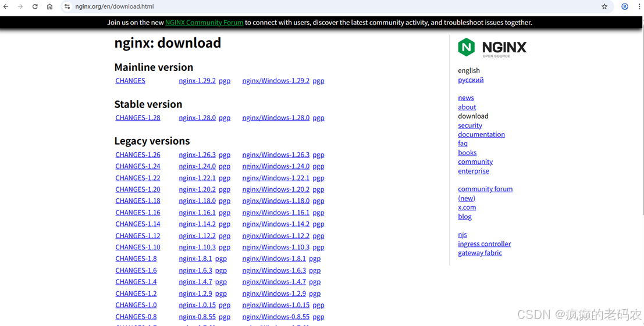Open the security sidebar link
The width and height of the screenshot is (644, 326).
(470, 126)
